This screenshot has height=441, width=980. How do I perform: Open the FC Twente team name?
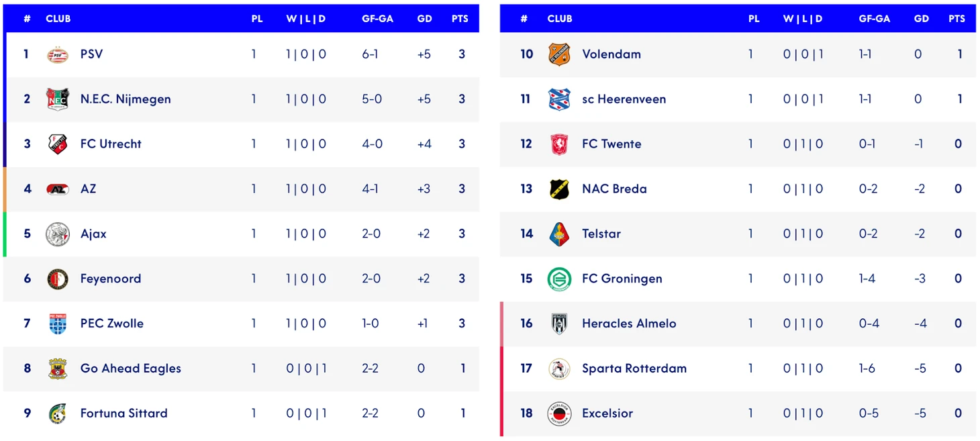(x=611, y=144)
